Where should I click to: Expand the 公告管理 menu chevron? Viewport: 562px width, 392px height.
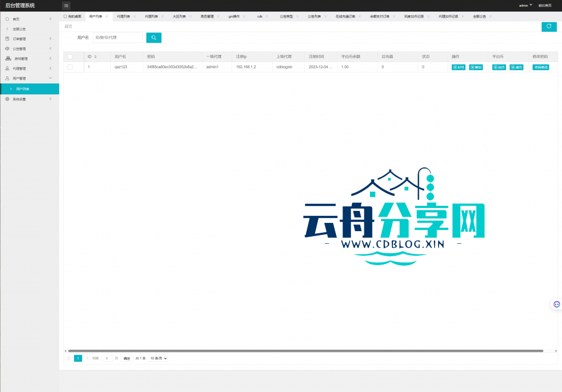(50, 48)
